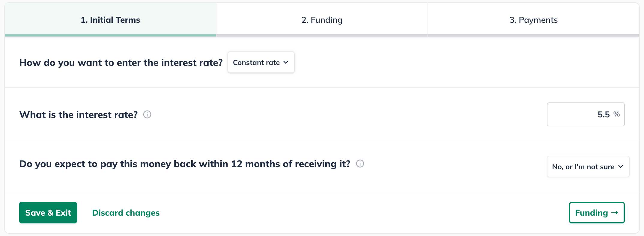
Task: Click the "What is the interest rate?" label
Action: click(79, 115)
